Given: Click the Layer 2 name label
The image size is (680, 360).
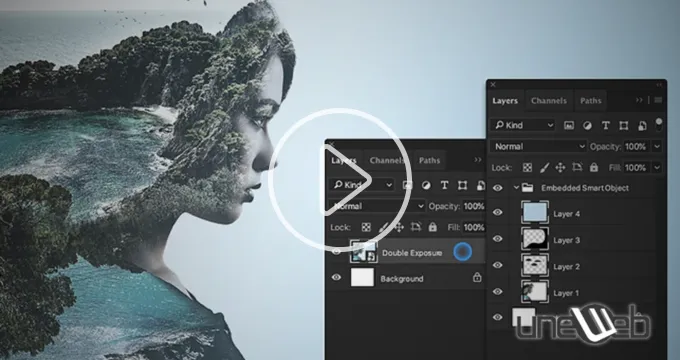Looking at the screenshot, I should 566,267.
